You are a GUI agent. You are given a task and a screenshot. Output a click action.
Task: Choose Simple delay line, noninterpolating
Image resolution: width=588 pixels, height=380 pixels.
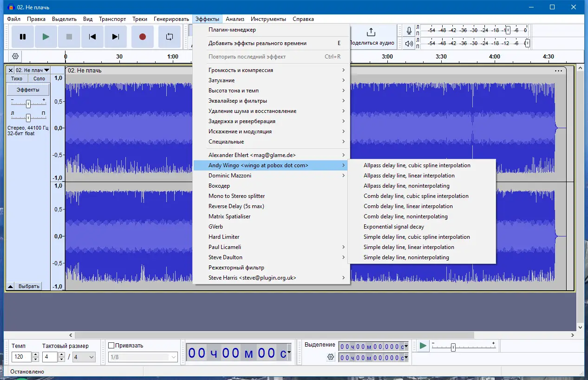click(x=422, y=257)
